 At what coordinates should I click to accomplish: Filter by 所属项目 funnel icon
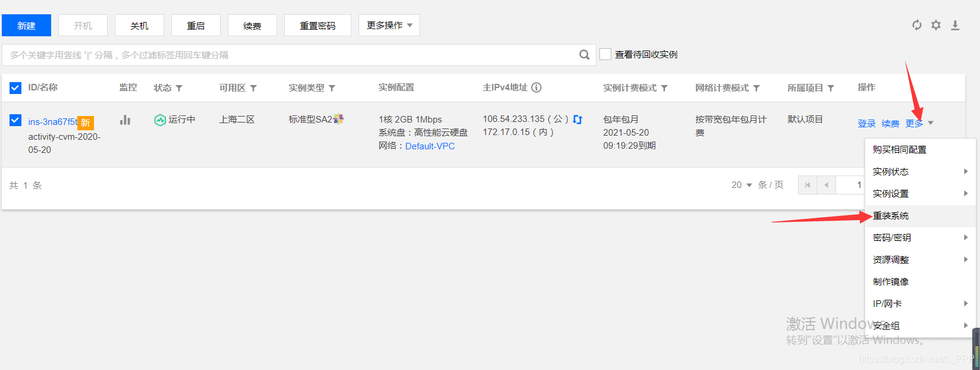coord(831,88)
